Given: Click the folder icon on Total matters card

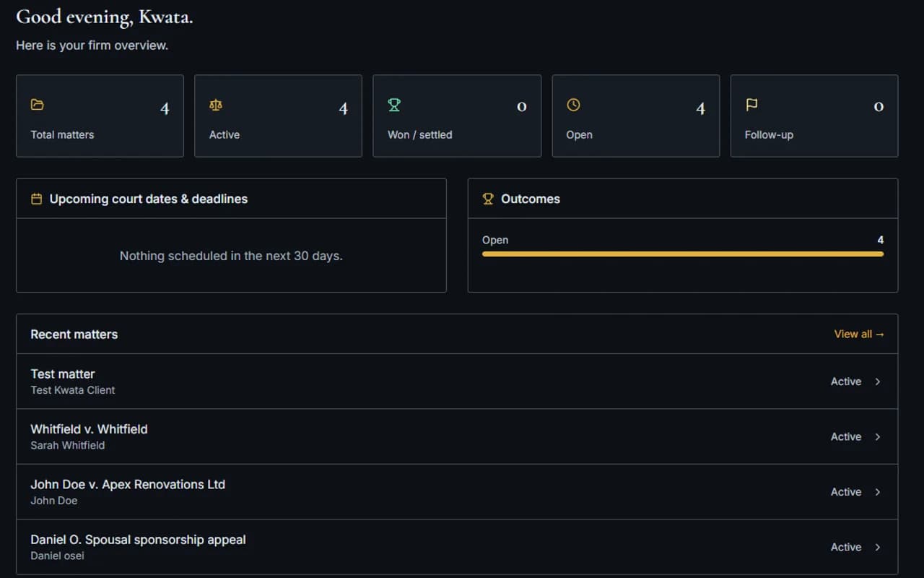Looking at the screenshot, I should pos(38,105).
